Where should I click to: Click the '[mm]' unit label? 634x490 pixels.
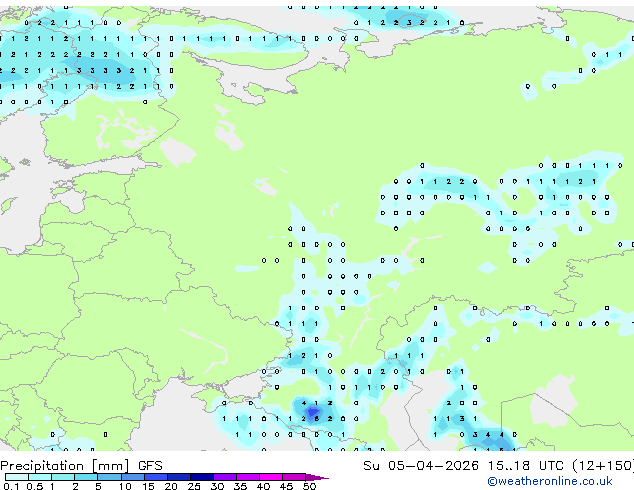(x=111, y=466)
